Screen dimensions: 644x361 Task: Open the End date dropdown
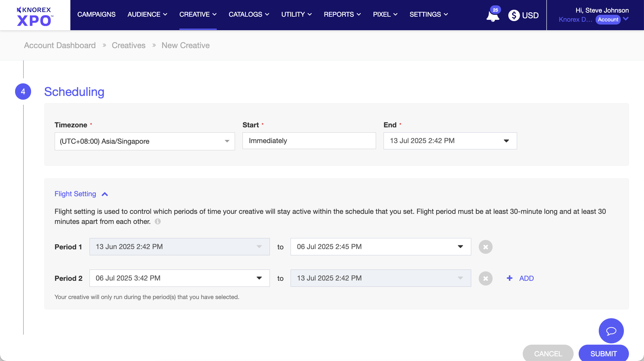(450, 141)
